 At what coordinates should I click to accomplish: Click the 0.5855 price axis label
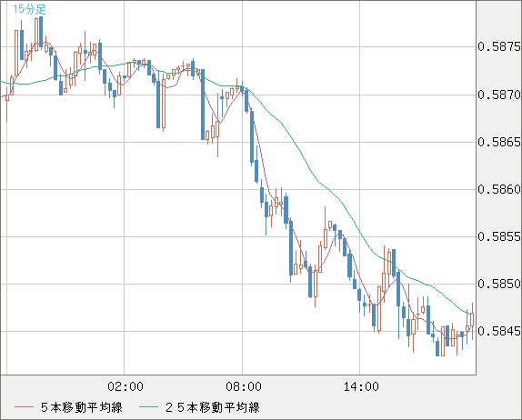(x=499, y=236)
